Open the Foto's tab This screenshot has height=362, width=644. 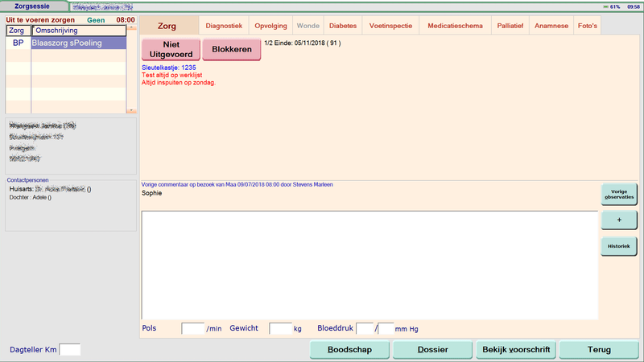click(588, 26)
